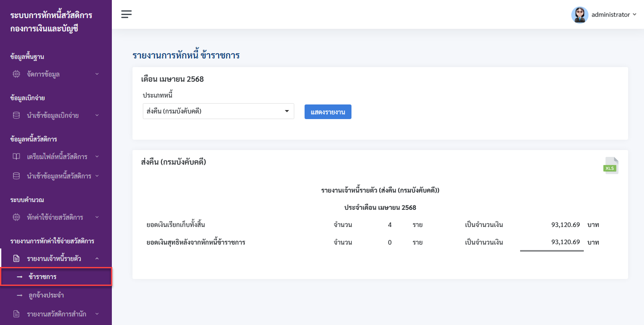Click book icon beside เตรียมไฟล์หนี้สวัสดิการ
Viewport: 644px width, 325px height.
coord(16,156)
